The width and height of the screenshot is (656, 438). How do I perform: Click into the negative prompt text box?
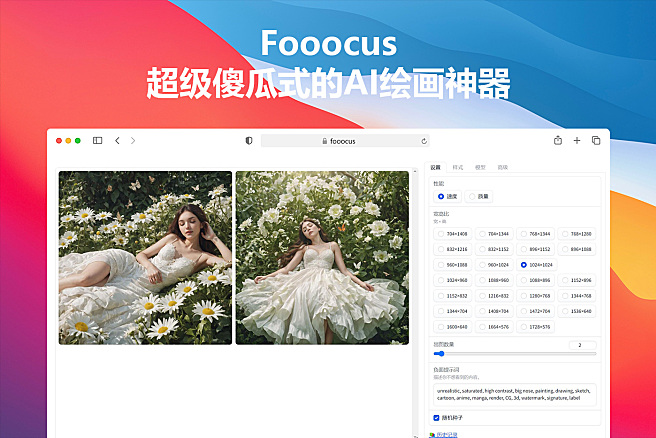pyautogui.click(x=515, y=394)
